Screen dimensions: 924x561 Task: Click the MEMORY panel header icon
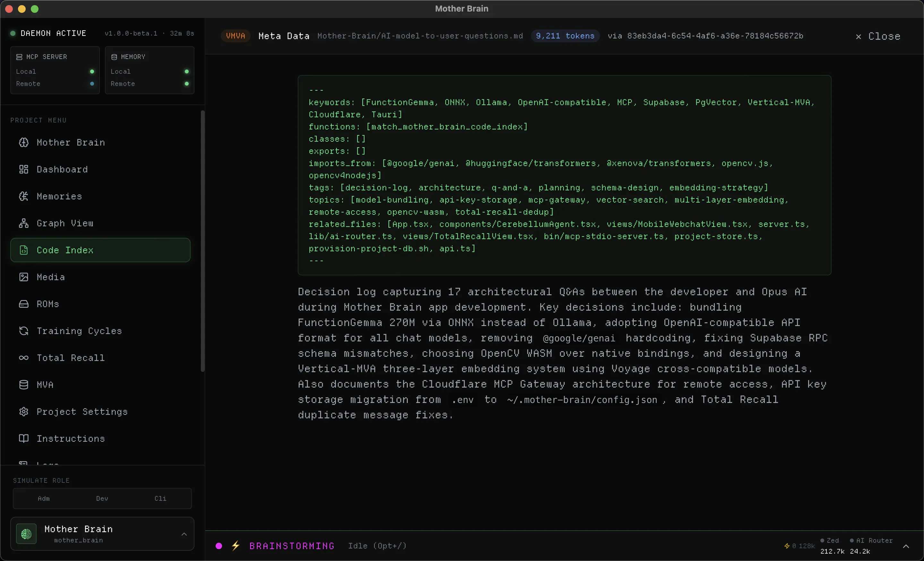click(x=114, y=57)
